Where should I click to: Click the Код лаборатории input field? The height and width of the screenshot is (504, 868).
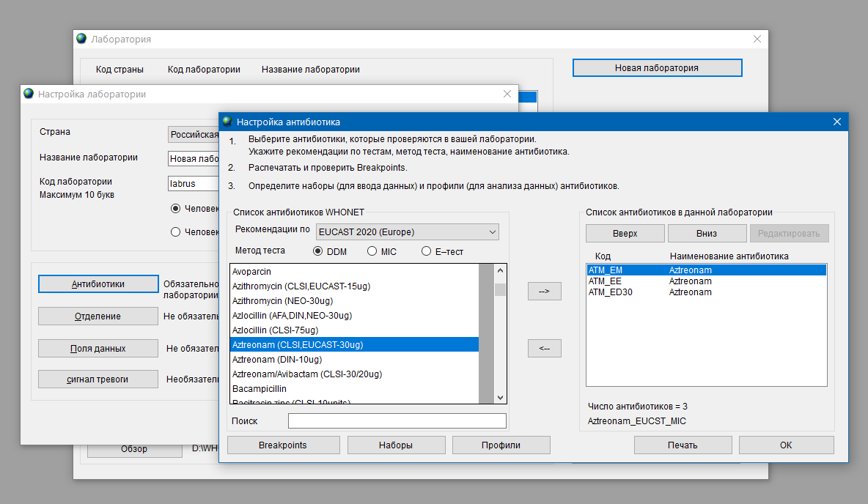point(194,184)
